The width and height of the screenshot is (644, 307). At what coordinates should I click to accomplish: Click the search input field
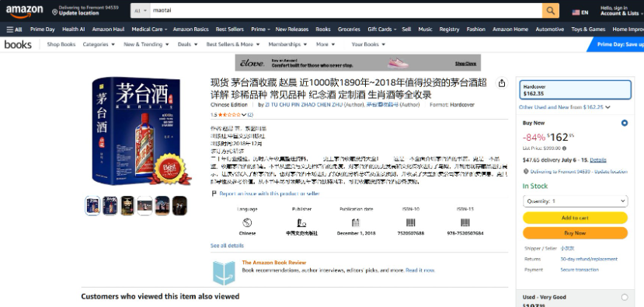pos(346,11)
